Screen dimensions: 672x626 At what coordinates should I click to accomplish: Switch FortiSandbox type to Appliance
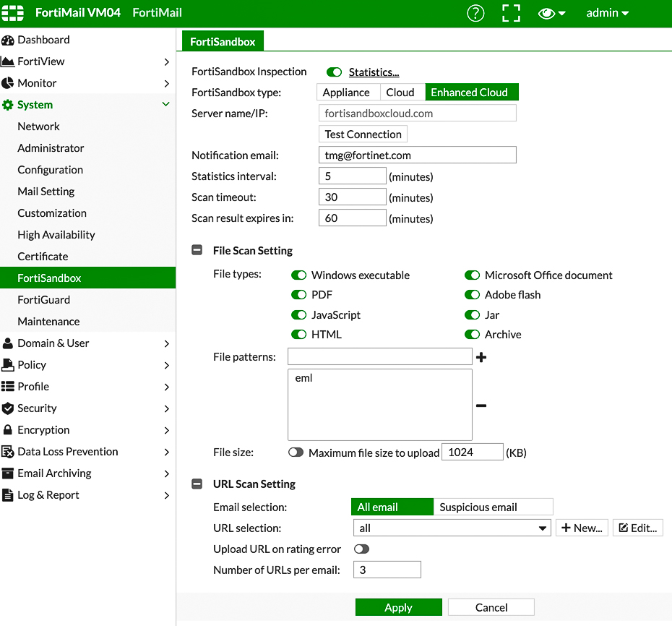pyautogui.click(x=348, y=92)
